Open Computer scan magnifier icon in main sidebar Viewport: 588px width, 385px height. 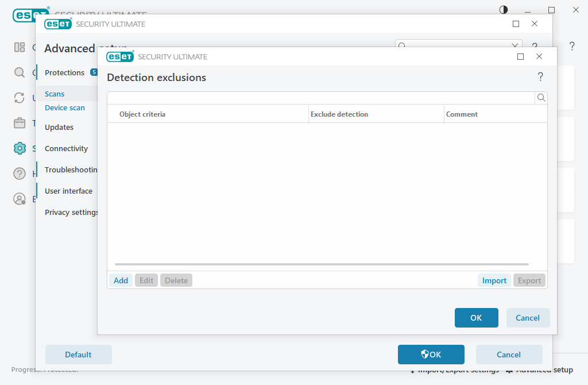[x=20, y=72]
